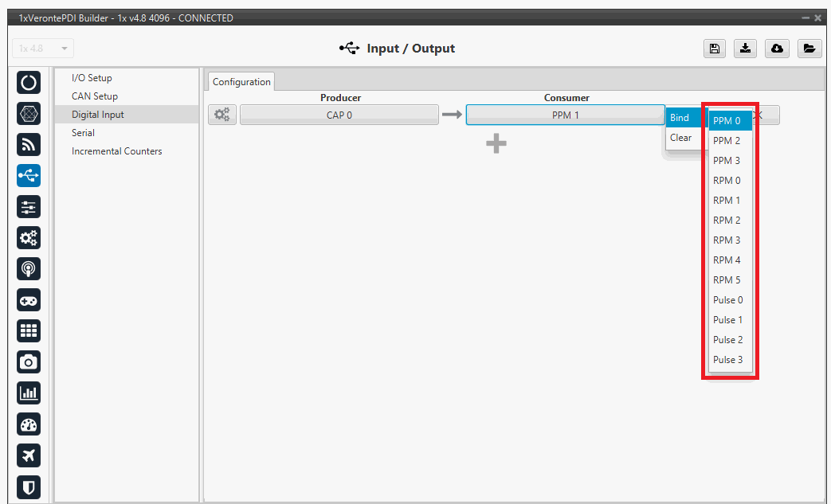
Task: Click the PPM 1 consumer button
Action: tap(566, 115)
